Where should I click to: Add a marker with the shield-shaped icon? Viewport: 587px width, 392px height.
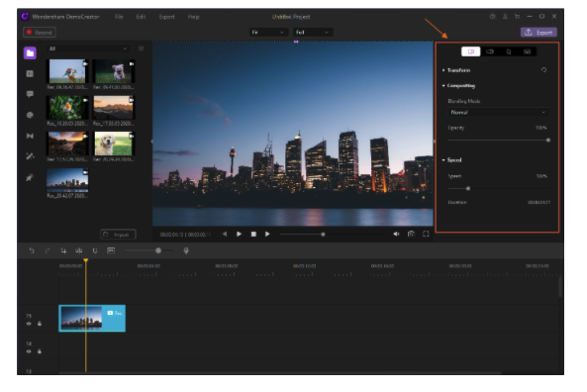click(95, 250)
